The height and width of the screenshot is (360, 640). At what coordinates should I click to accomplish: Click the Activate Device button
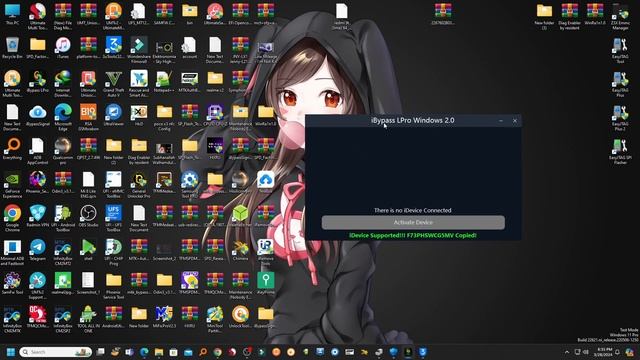pyautogui.click(x=413, y=222)
